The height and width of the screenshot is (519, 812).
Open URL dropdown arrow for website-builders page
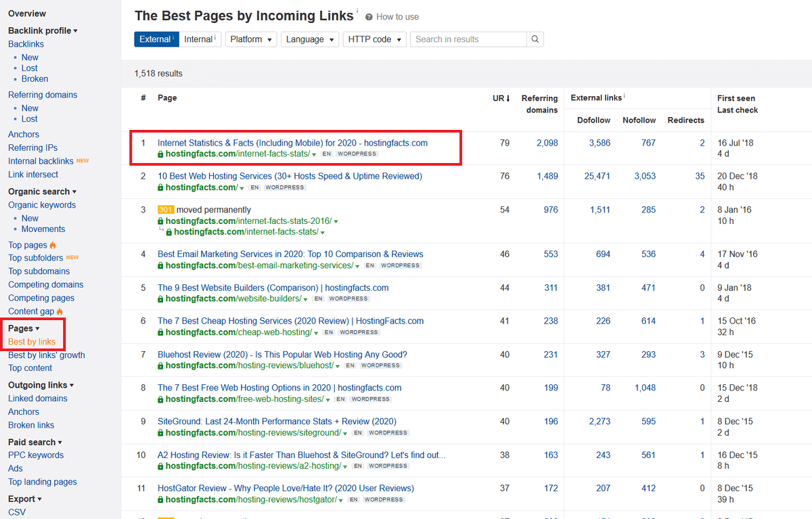[x=306, y=299]
